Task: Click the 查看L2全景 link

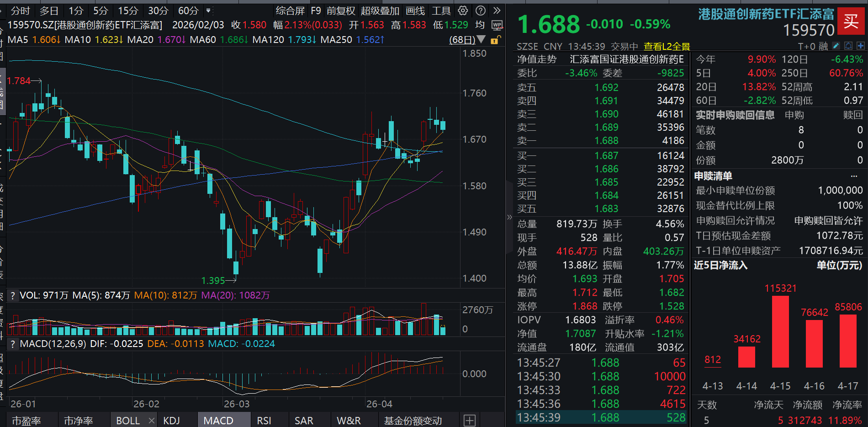Action: tap(666, 46)
